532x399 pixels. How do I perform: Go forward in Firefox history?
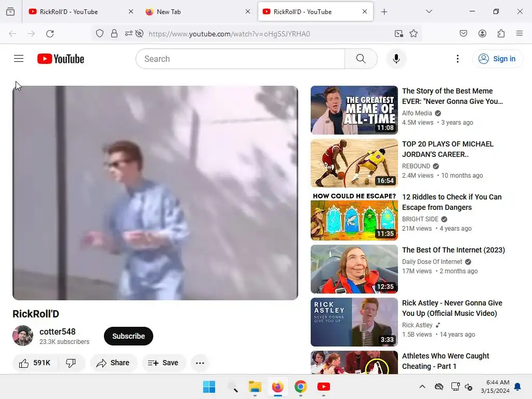pyautogui.click(x=31, y=34)
